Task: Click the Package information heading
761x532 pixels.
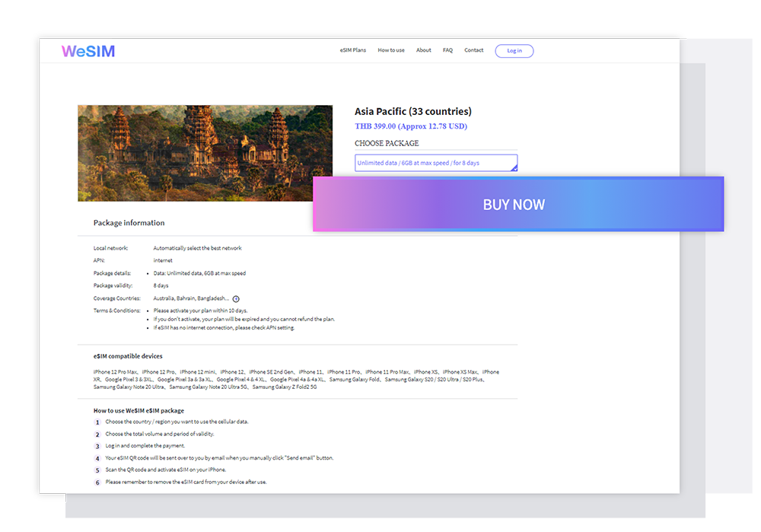Action: pyautogui.click(x=129, y=223)
